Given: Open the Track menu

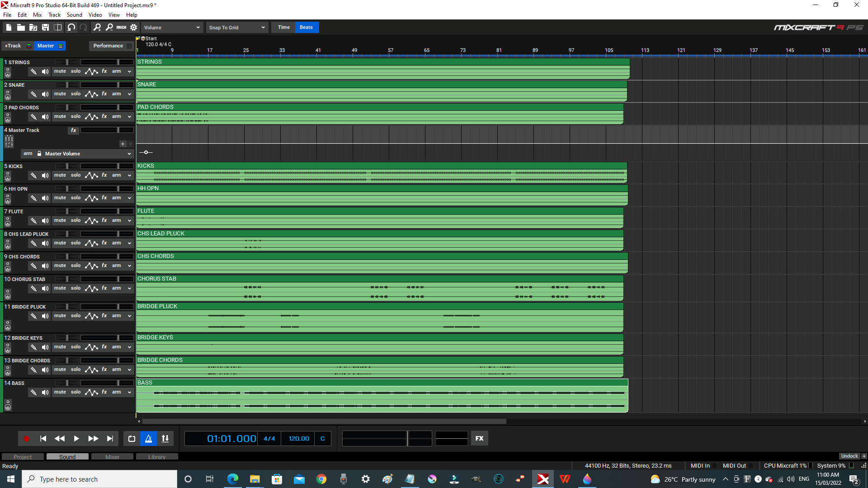Looking at the screenshot, I should tap(54, 15).
